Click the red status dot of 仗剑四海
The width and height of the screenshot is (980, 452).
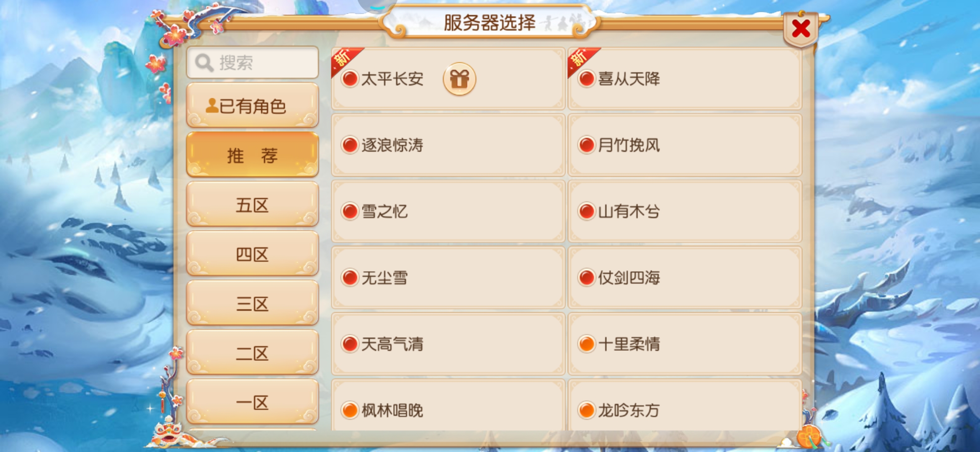586,277
